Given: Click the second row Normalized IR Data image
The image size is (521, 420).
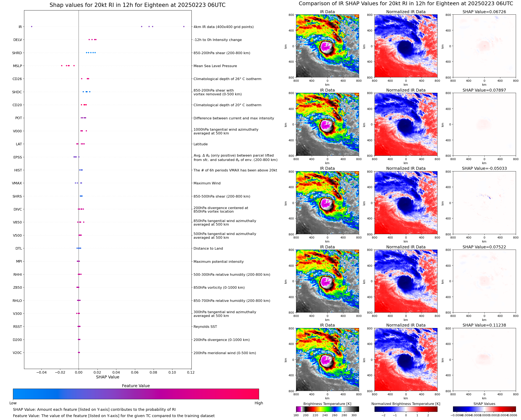Looking at the screenshot, I should (406, 124).
